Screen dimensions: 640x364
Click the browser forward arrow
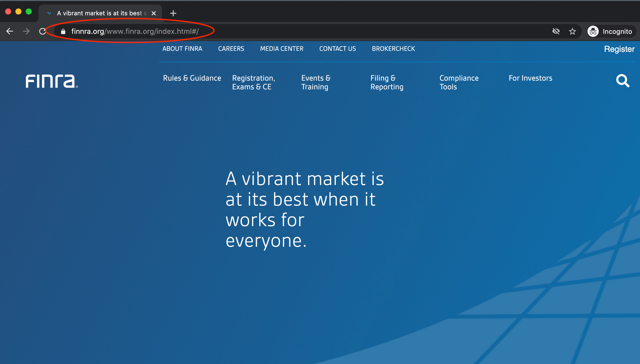click(x=26, y=31)
